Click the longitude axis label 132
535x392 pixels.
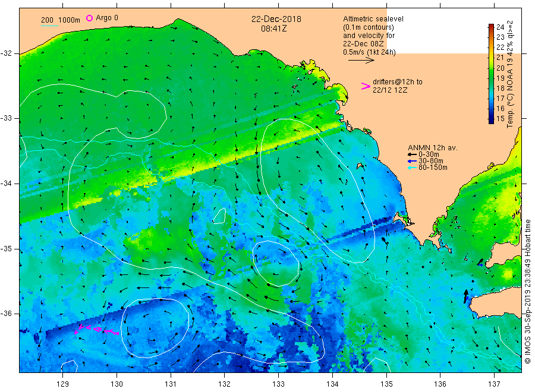pyautogui.click(x=225, y=384)
